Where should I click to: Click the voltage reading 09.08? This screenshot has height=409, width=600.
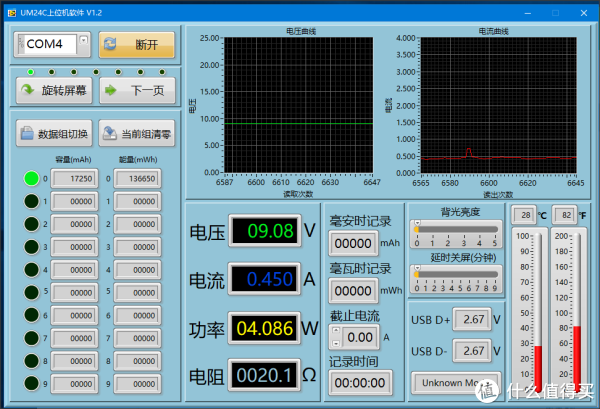pyautogui.click(x=265, y=231)
